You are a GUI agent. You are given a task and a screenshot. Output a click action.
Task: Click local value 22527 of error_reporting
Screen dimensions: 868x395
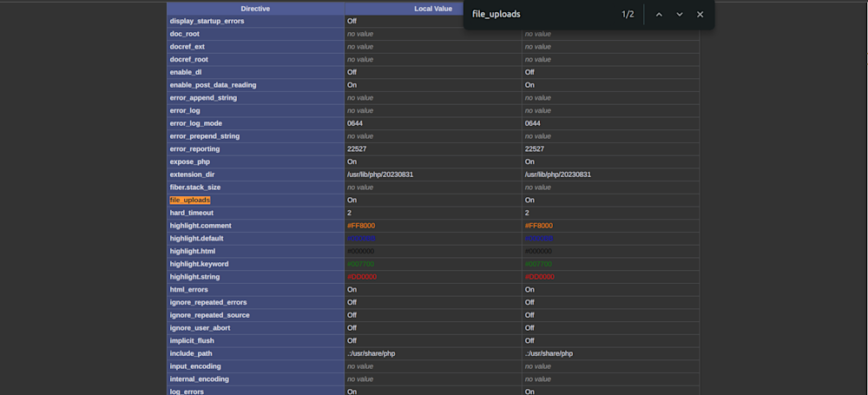point(357,149)
